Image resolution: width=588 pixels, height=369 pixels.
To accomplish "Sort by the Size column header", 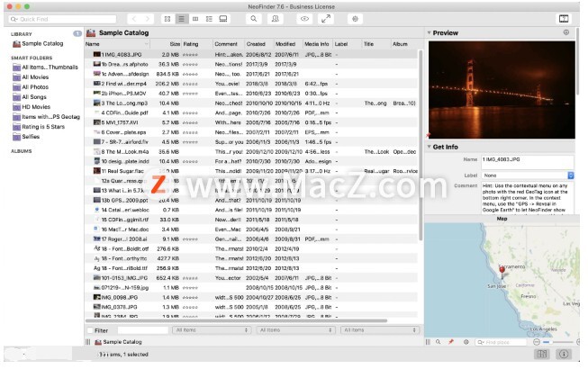I will tap(166, 44).
